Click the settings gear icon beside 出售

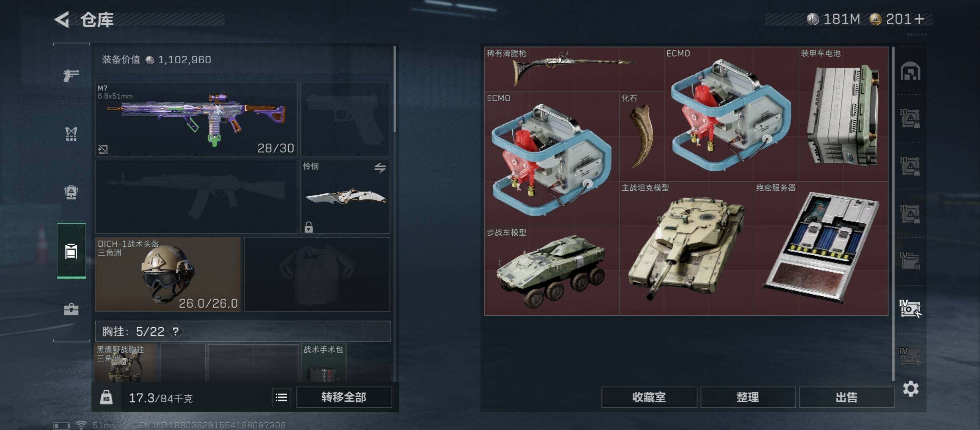[x=911, y=388]
